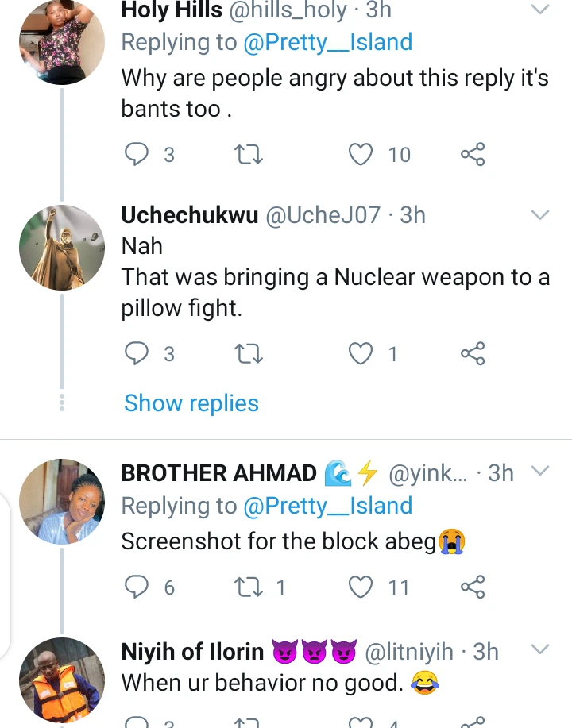This screenshot has width=572, height=728.
Task: Share Uchechukwu's tweet
Action: click(473, 353)
